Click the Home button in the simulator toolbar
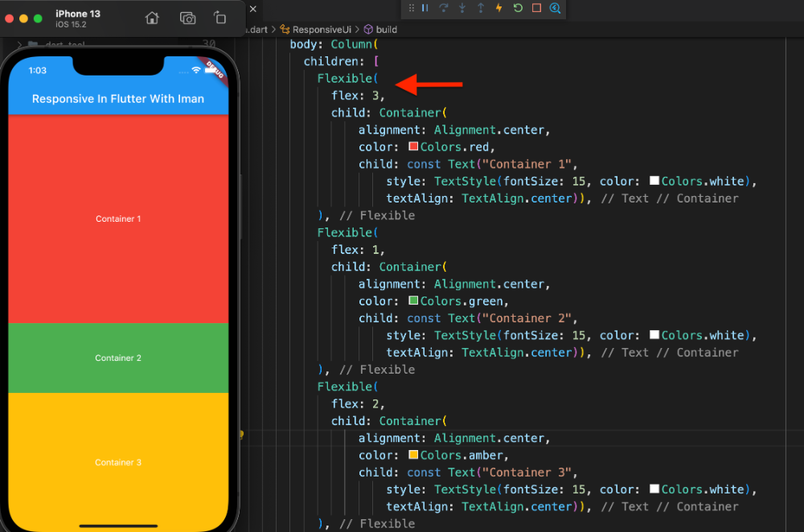The image size is (804, 532). (152, 18)
